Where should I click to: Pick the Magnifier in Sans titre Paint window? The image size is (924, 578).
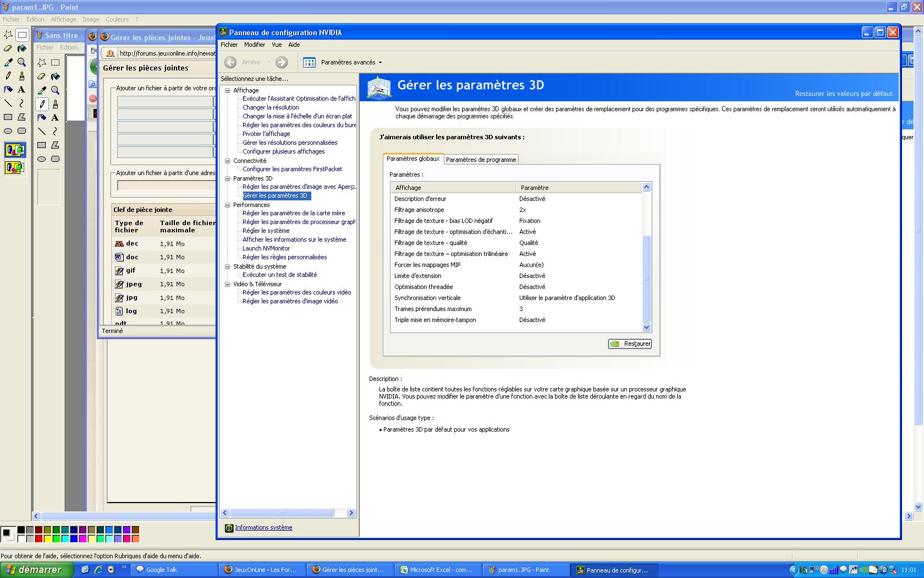pyautogui.click(x=56, y=90)
